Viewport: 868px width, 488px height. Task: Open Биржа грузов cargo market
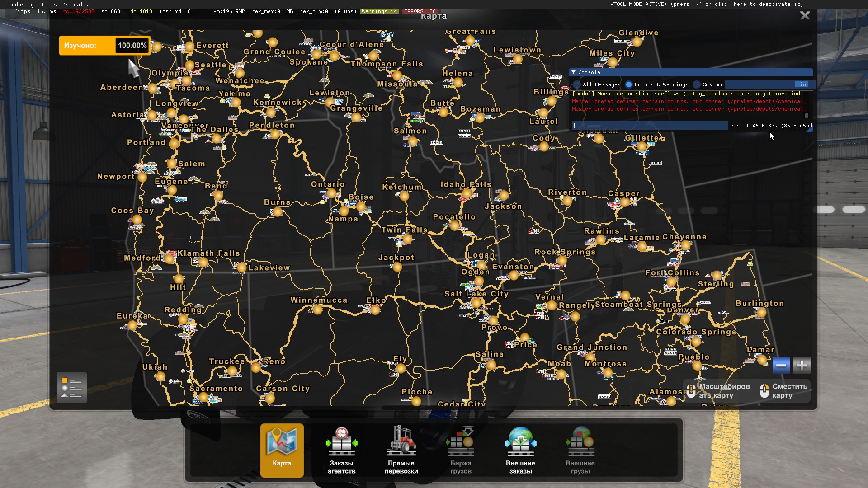pyautogui.click(x=461, y=450)
